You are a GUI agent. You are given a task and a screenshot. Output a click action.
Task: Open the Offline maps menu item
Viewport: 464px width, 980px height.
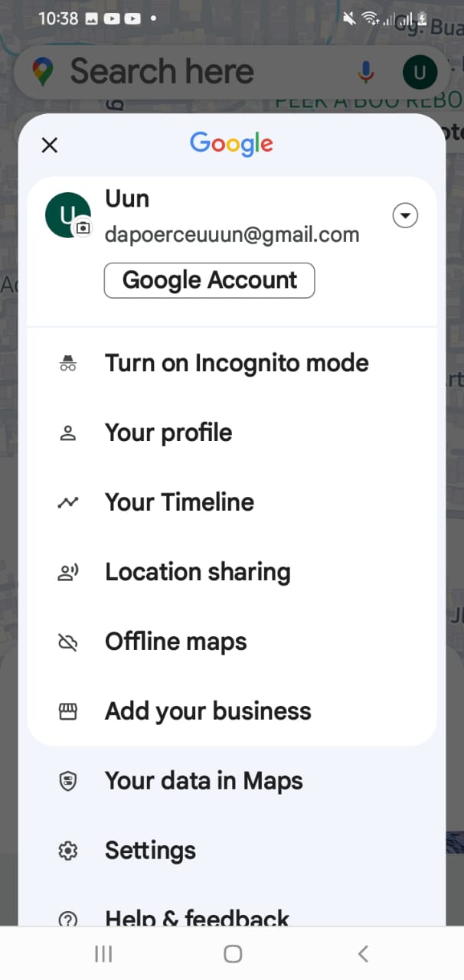[x=232, y=642]
